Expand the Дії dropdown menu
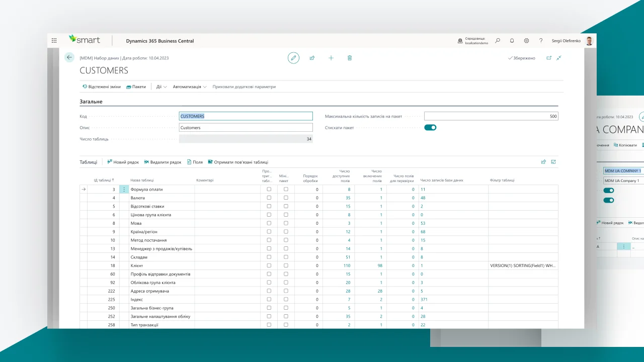This screenshot has width=644, height=362. pos(162,86)
